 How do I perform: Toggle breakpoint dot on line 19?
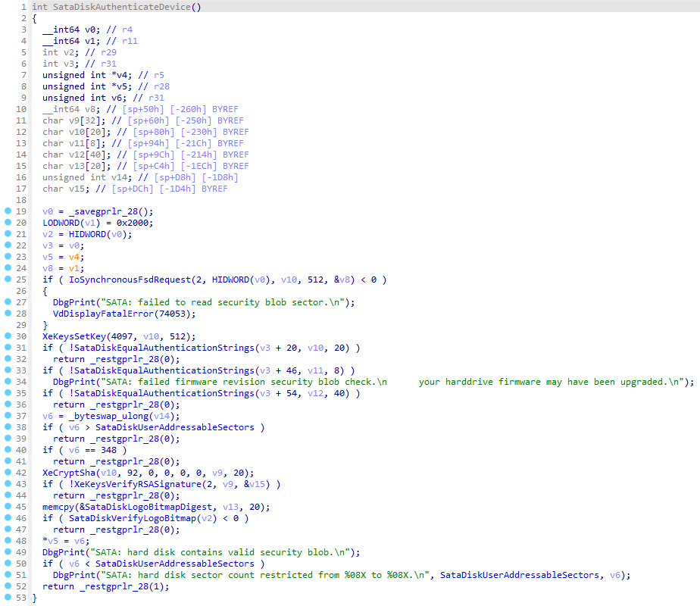click(8, 211)
